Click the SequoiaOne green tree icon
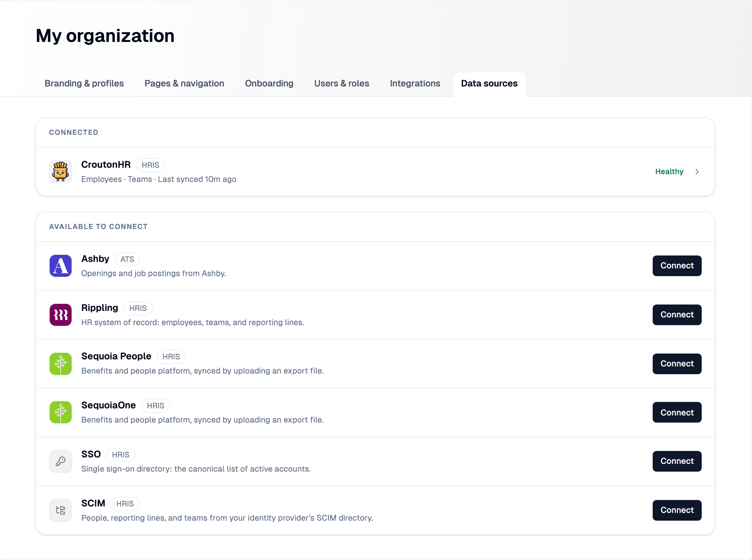Viewport: 752px width, 560px height. click(60, 412)
